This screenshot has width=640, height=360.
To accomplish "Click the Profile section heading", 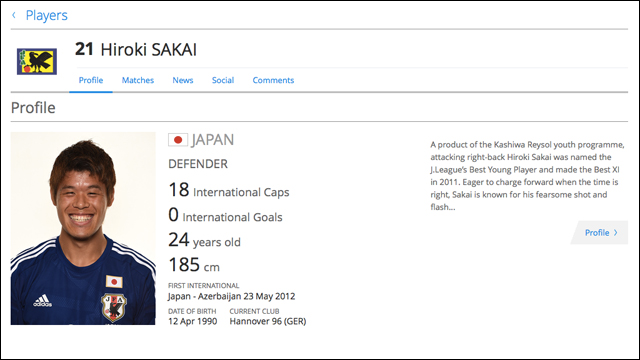I will 33,108.
